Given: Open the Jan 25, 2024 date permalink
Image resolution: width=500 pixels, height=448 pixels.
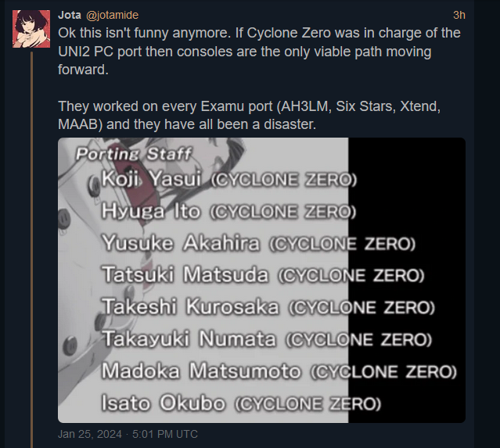Looking at the screenshot, I should (x=90, y=434).
